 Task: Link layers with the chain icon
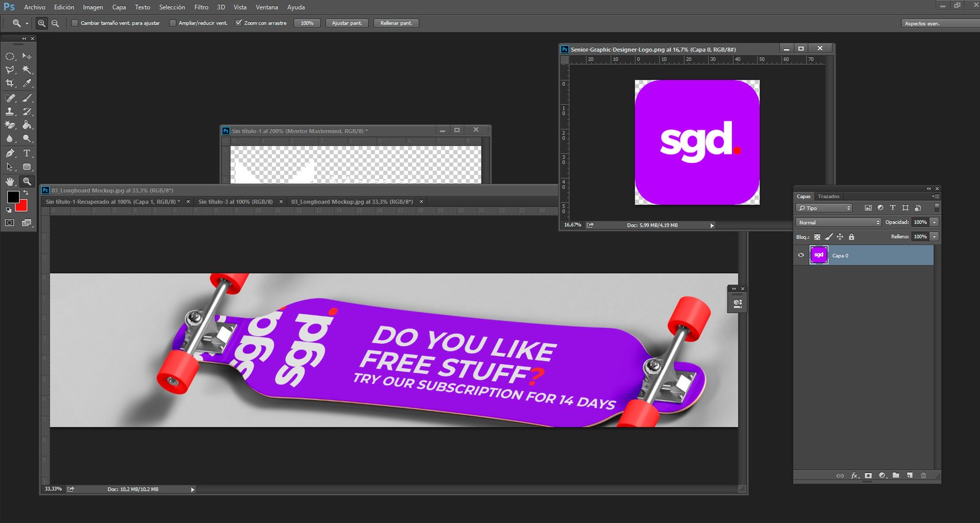(x=840, y=475)
